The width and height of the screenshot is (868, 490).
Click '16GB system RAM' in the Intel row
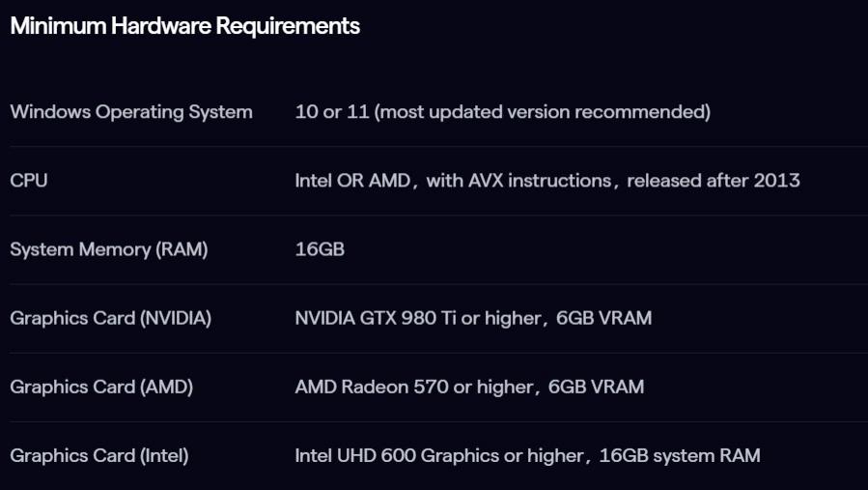[x=681, y=455]
